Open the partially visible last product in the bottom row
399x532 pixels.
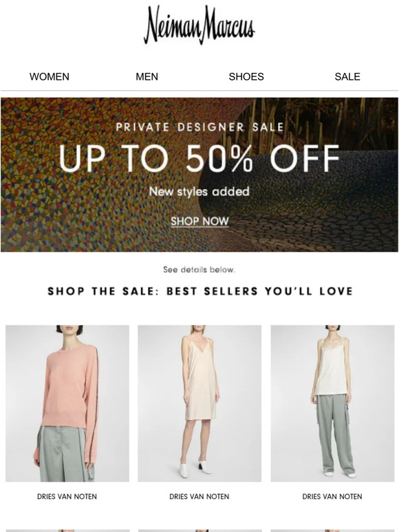pyautogui.click(x=332, y=531)
